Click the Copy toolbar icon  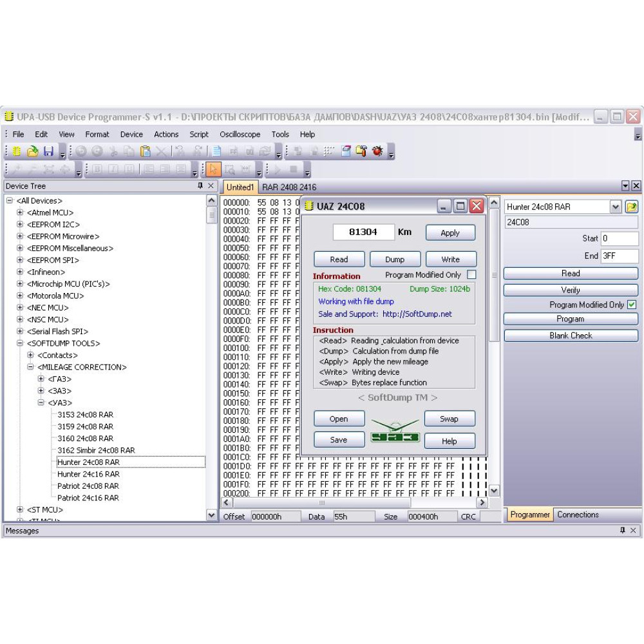tap(129, 151)
